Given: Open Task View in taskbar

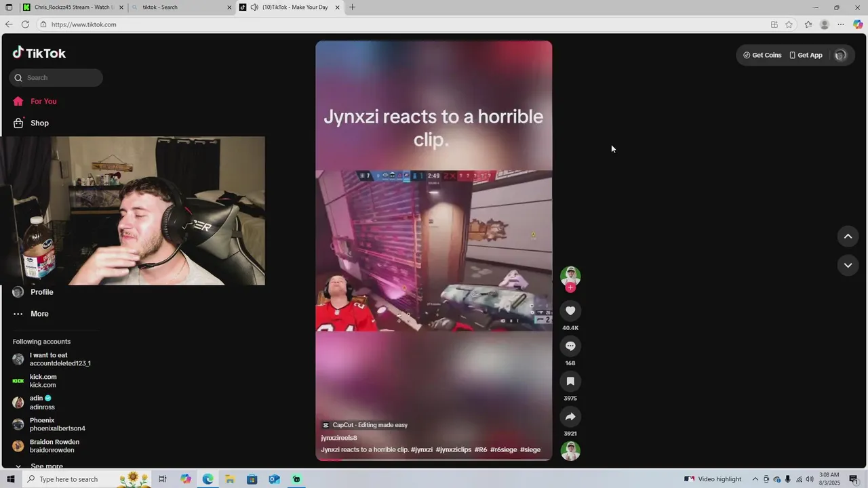Looking at the screenshot, I should pyautogui.click(x=163, y=479).
